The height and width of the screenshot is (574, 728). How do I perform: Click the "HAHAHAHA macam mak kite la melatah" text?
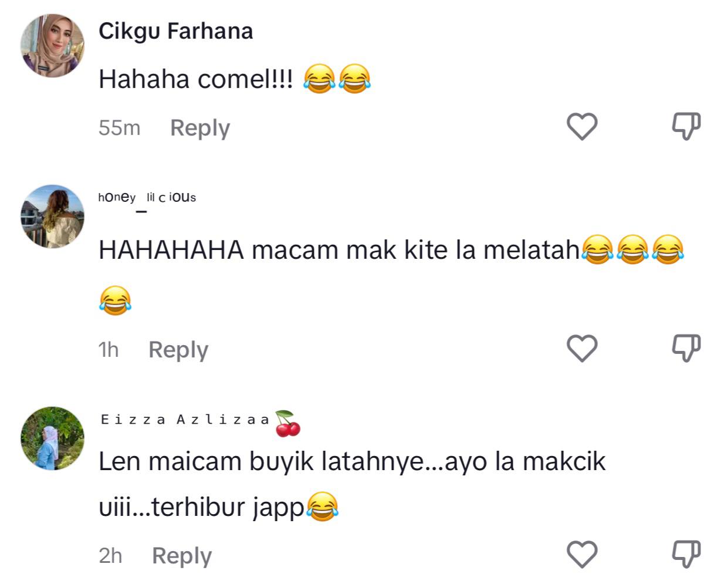coord(338,251)
